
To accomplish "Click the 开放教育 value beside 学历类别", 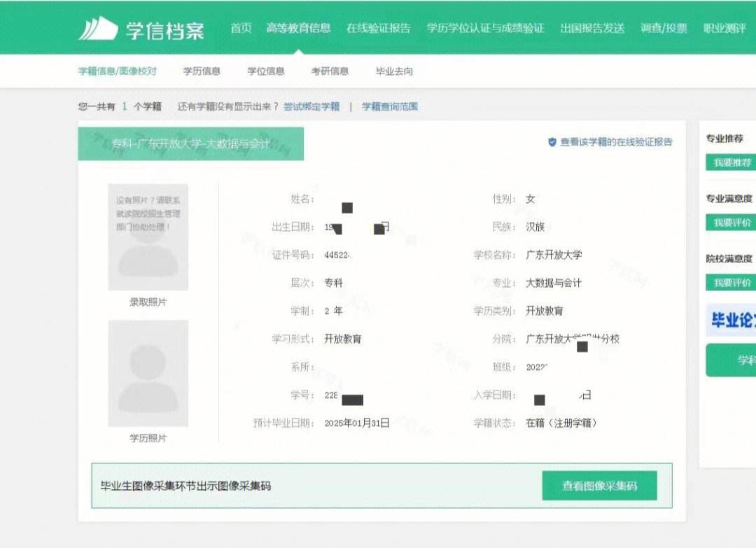I will coord(545,311).
